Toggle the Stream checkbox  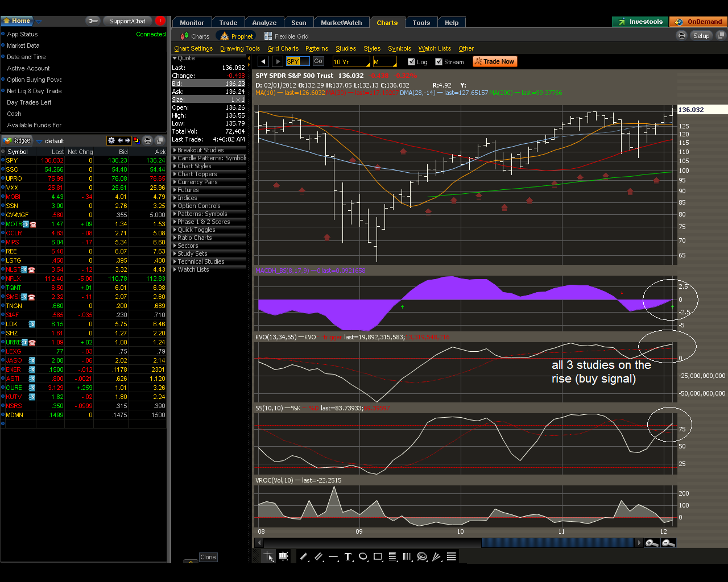tap(439, 61)
